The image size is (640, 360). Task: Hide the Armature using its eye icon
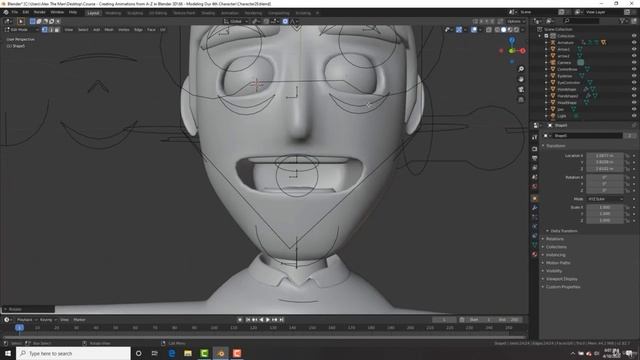(x=634, y=42)
